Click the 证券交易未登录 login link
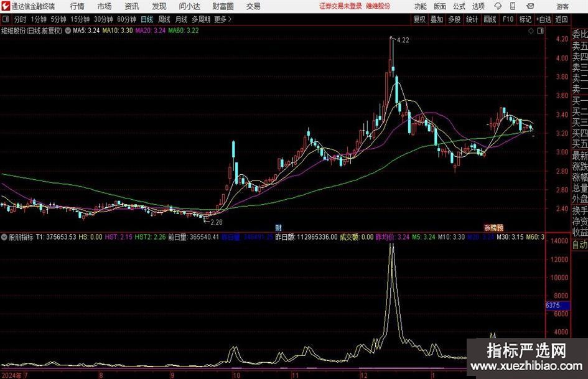The width and height of the screenshot is (588, 379). pyautogui.click(x=340, y=6)
